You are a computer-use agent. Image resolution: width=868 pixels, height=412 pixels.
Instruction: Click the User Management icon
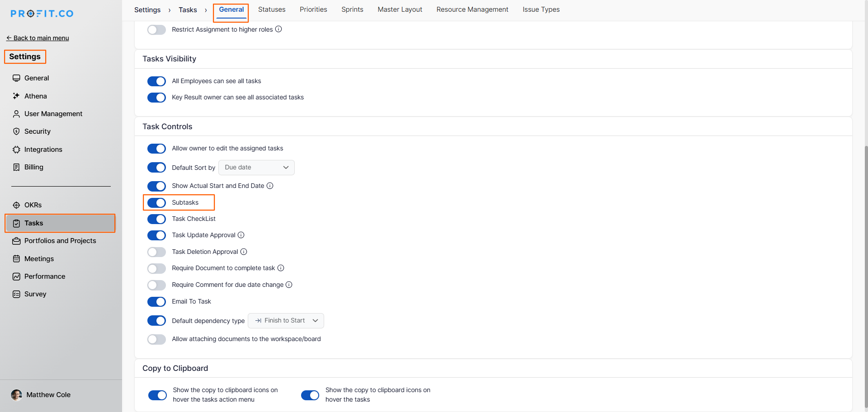16,113
